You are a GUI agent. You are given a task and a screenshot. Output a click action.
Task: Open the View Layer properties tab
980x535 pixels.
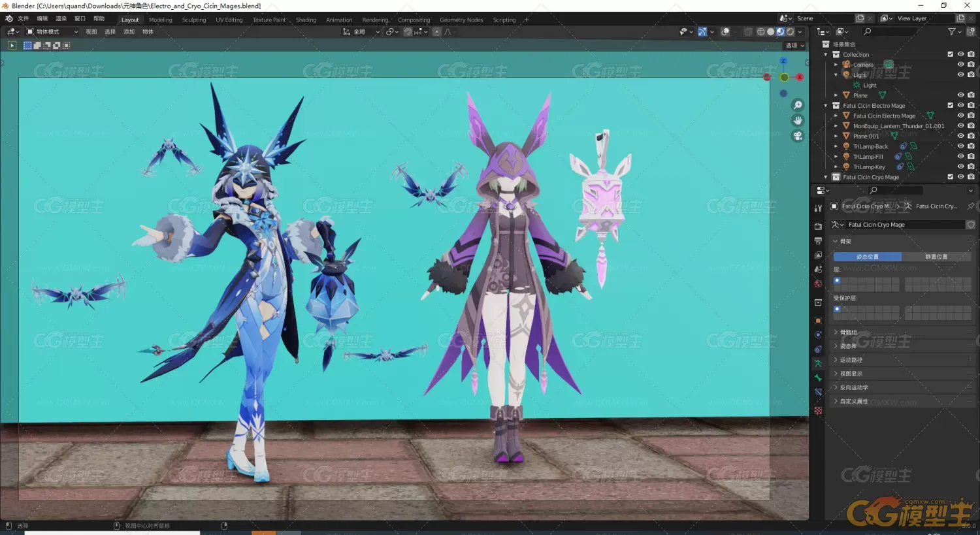click(x=818, y=255)
